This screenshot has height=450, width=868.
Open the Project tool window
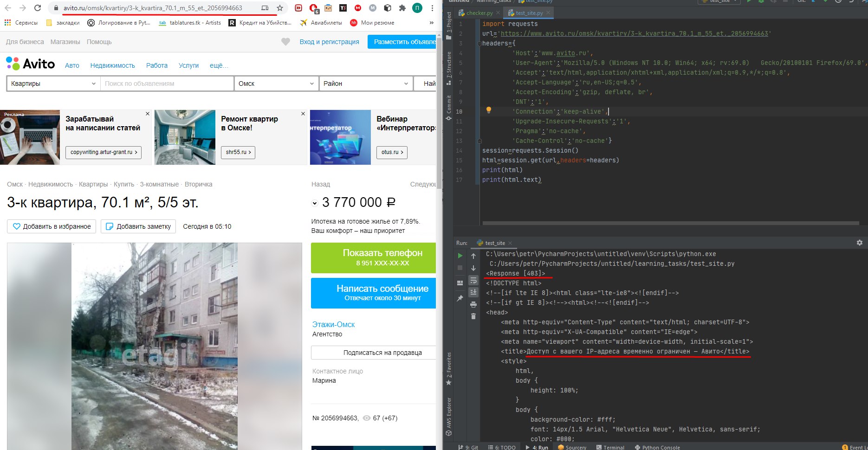[448, 26]
